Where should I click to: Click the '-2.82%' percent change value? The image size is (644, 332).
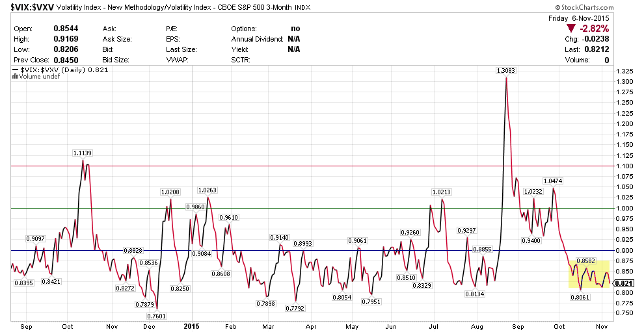coord(594,29)
